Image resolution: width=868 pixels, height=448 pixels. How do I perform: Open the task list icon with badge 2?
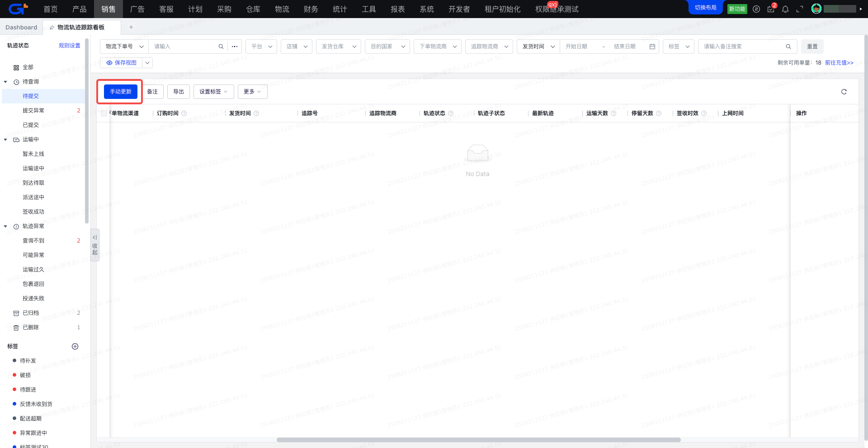(771, 9)
